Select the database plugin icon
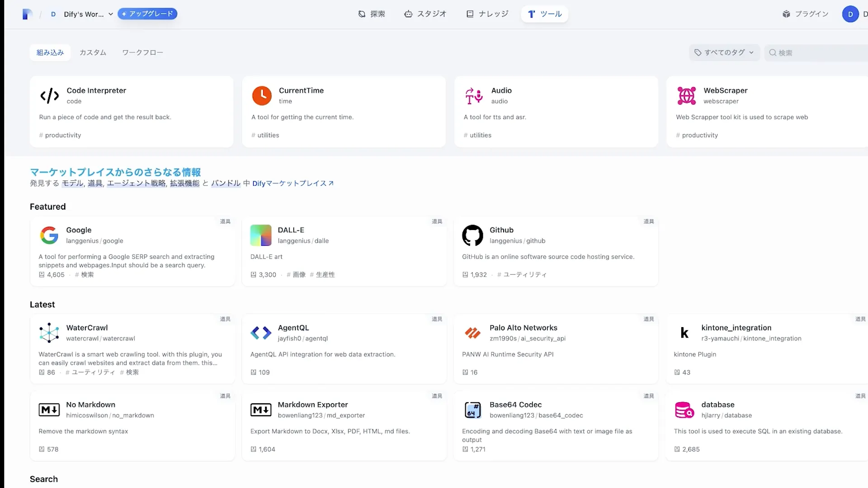Screen dimensions: 868x488 pos(684,410)
